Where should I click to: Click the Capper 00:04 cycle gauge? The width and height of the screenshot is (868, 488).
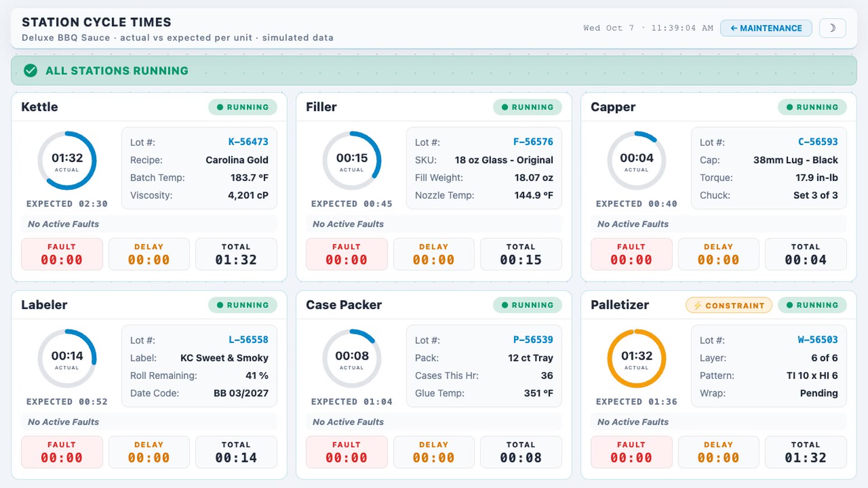(x=637, y=160)
